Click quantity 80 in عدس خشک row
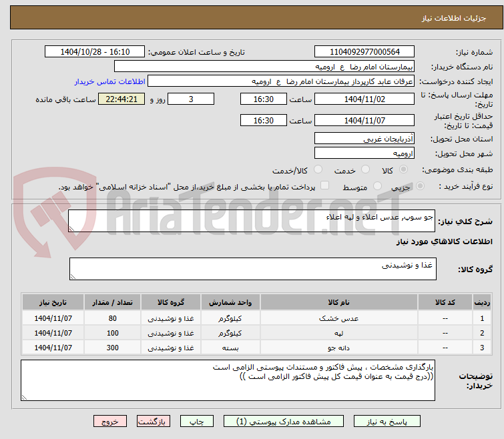Screen dimensions: 504x439 (x=113, y=318)
